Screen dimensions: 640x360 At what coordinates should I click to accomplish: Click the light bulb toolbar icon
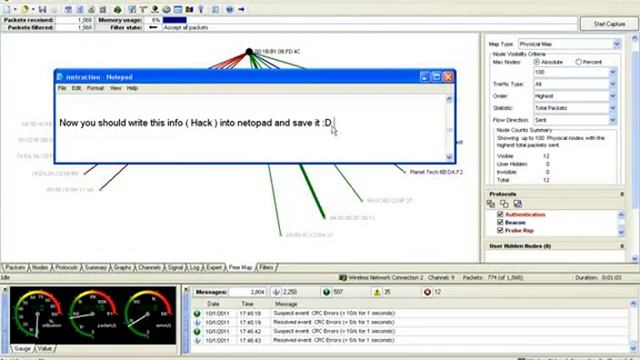pyautogui.click(x=201, y=9)
